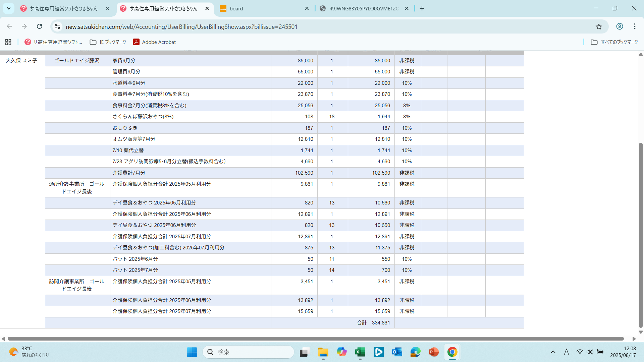
Task: Click the browser reload page icon
Action: [x=40, y=26]
